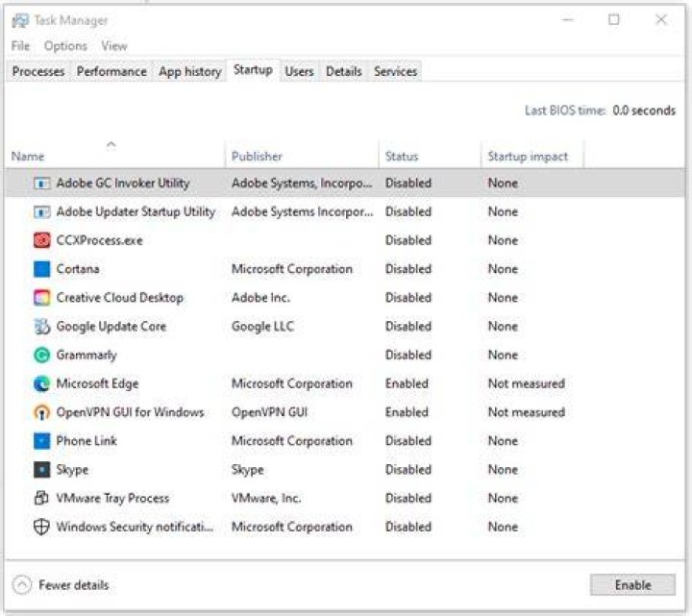Select the OpenVPN GUI for Windows name
This screenshot has height=616, width=692.
tap(130, 412)
